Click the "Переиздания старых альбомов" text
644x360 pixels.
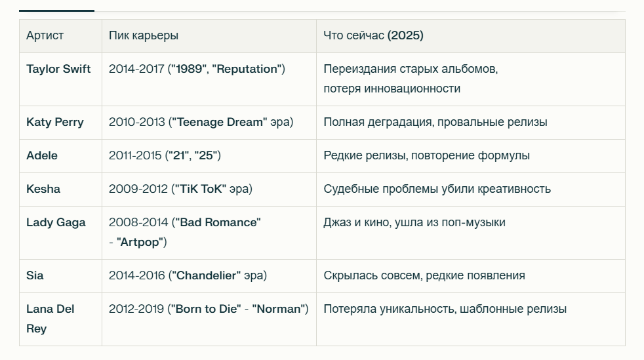(x=411, y=69)
